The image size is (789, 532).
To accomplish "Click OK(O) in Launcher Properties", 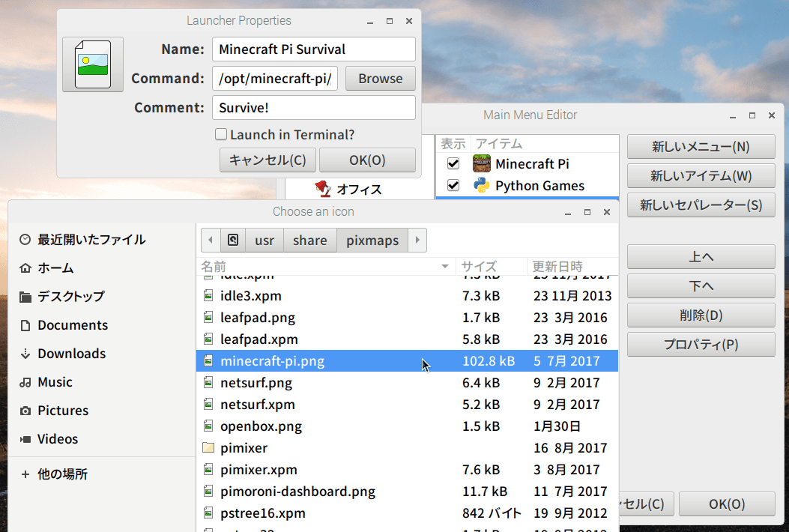I will pyautogui.click(x=367, y=160).
